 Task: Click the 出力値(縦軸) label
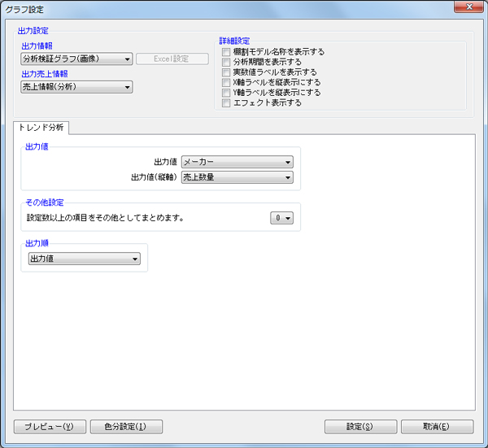(x=154, y=177)
